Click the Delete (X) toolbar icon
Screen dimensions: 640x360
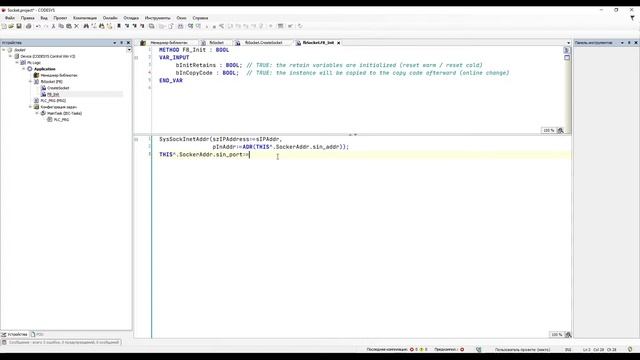point(76,26)
